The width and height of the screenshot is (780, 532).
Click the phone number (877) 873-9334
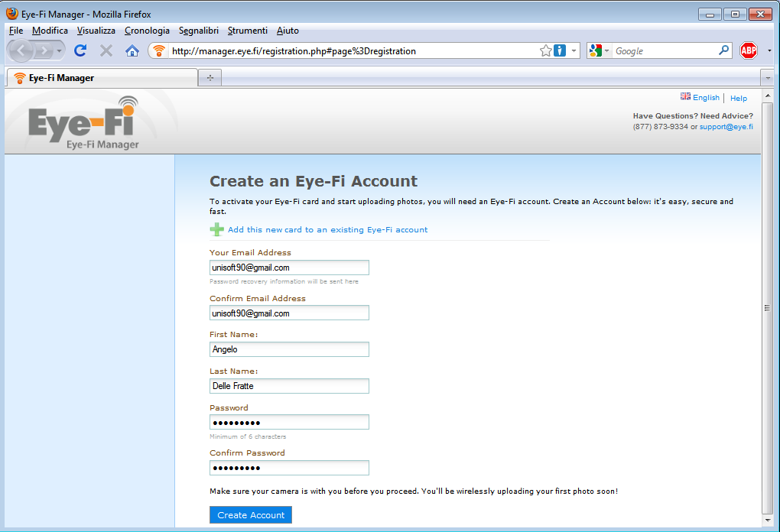(x=660, y=126)
